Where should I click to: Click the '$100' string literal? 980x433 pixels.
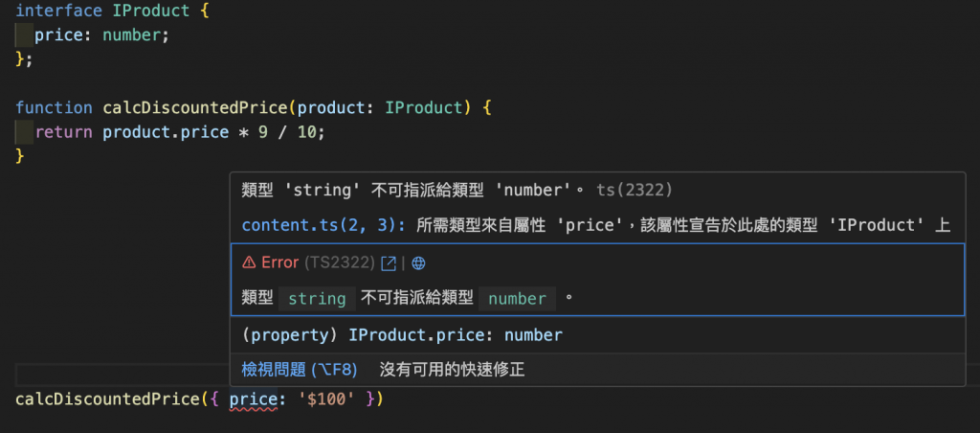(x=330, y=399)
